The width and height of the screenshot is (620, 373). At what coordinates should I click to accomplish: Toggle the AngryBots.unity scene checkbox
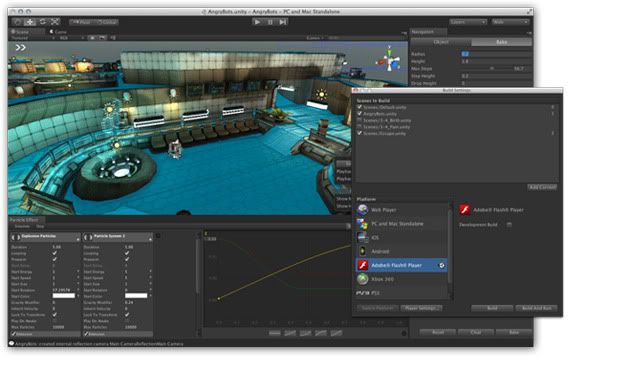tap(359, 114)
